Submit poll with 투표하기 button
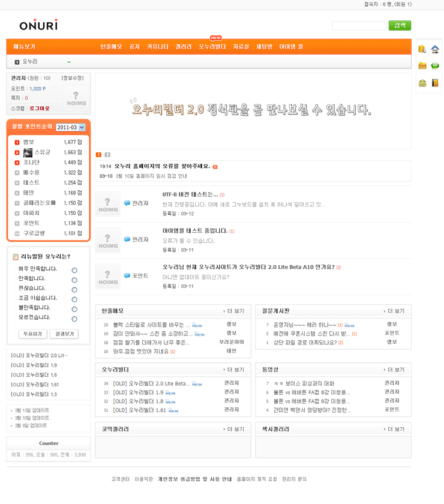 click(33, 334)
